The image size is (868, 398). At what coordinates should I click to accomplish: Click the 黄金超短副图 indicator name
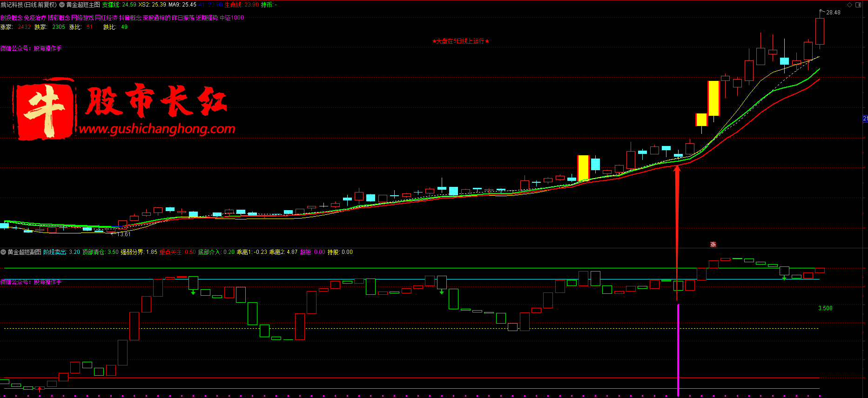coord(24,252)
